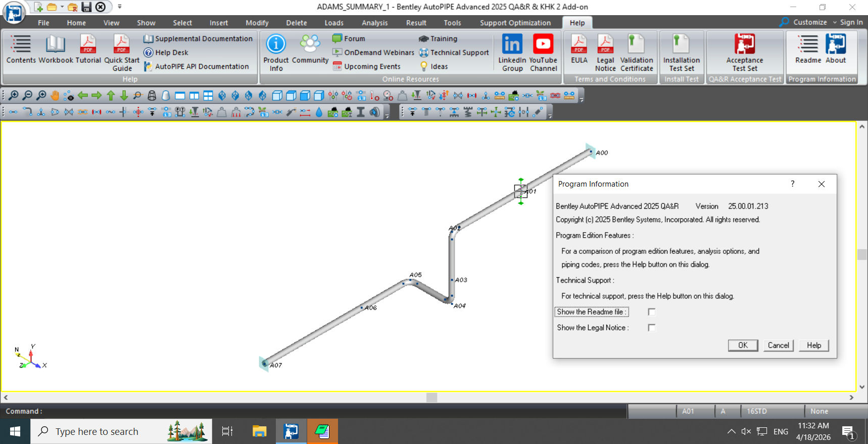The height and width of the screenshot is (444, 868).
Task: Open the EULA document
Action: coord(579,50)
